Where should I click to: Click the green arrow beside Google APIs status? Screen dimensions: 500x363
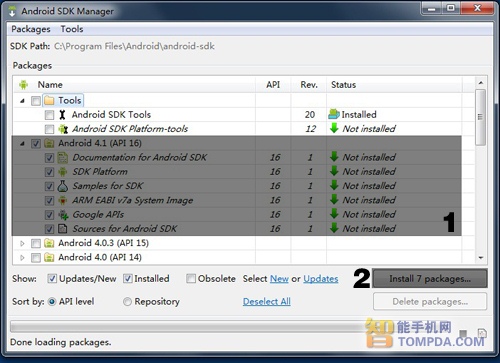pos(334,214)
